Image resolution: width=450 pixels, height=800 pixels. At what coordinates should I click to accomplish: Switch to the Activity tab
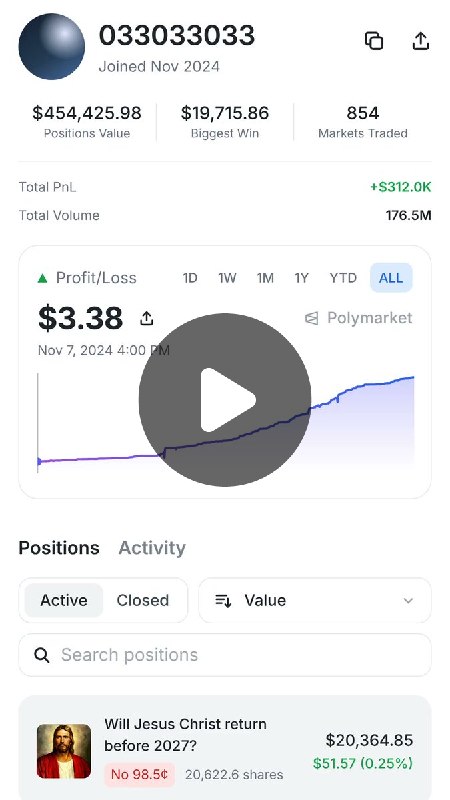click(x=152, y=548)
